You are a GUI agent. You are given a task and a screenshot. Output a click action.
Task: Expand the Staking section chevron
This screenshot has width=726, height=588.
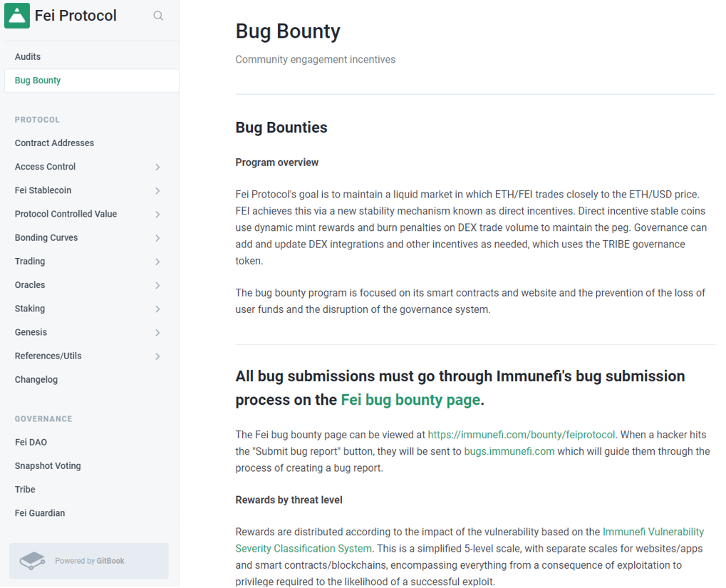(x=157, y=309)
